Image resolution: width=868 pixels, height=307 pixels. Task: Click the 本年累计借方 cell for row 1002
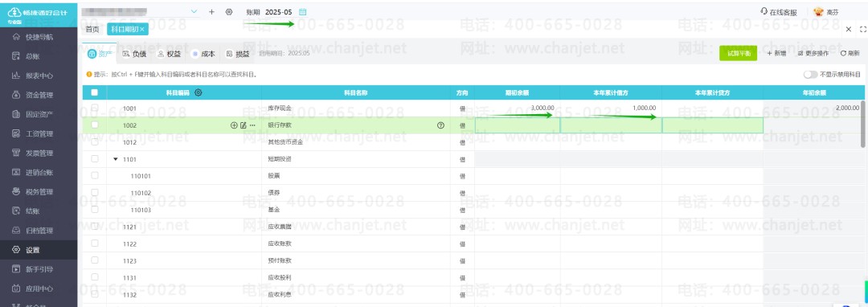click(x=611, y=125)
